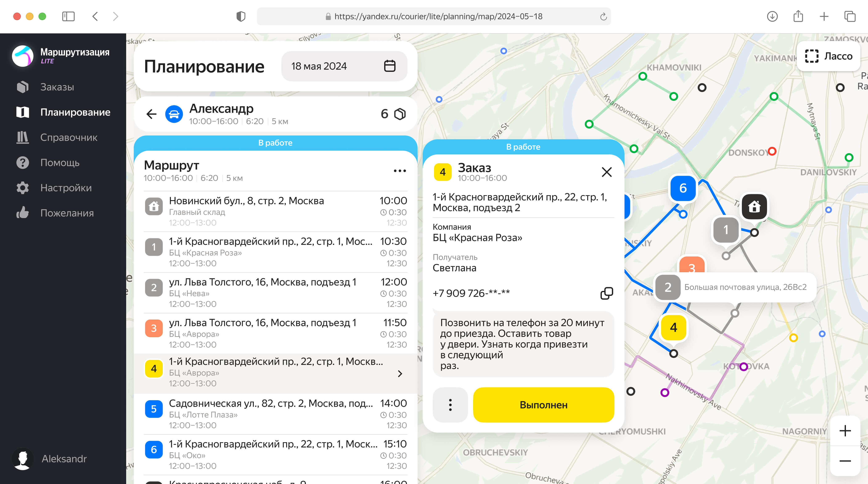
Task: Select stop 1 БЦ «Красная Роза» badge
Action: click(154, 247)
